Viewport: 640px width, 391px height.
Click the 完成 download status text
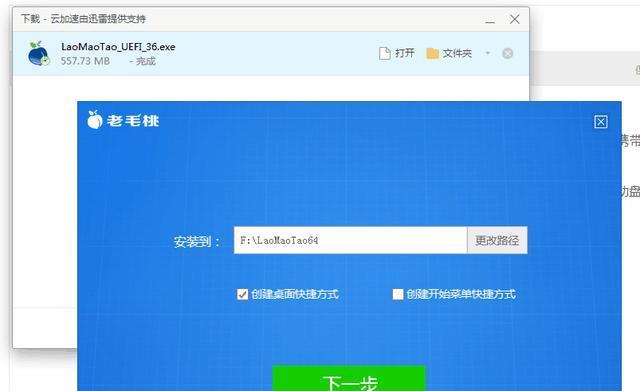(x=146, y=61)
